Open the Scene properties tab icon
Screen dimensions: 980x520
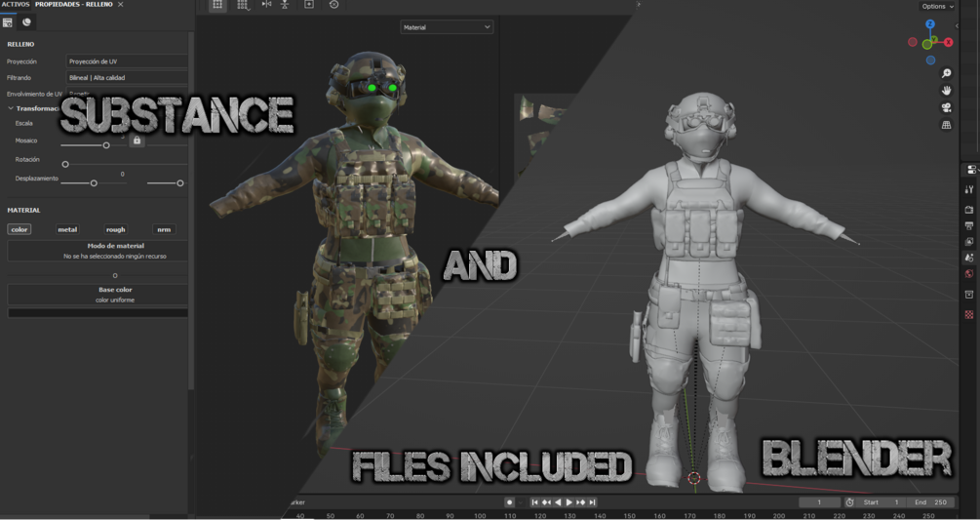click(969, 258)
